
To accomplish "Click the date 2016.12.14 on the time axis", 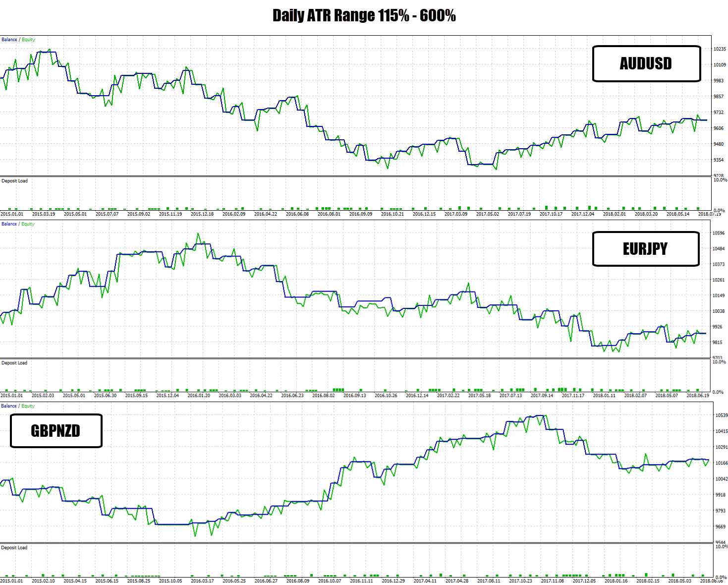I will (x=417, y=396).
